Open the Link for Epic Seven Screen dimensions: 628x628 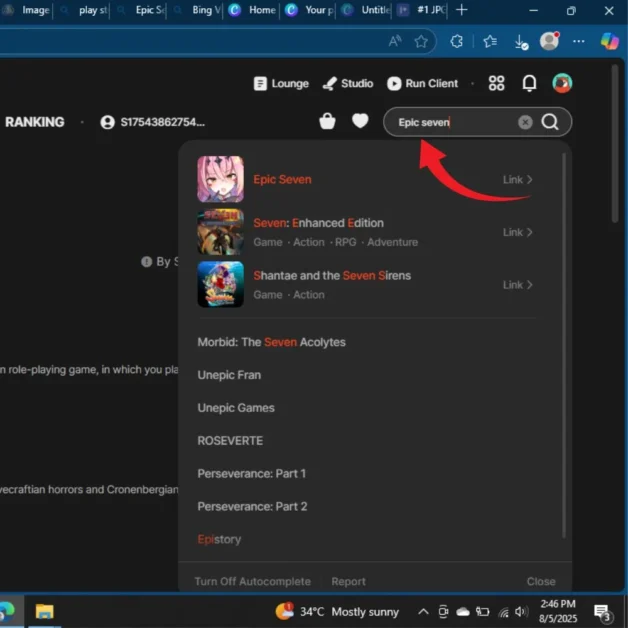click(517, 179)
